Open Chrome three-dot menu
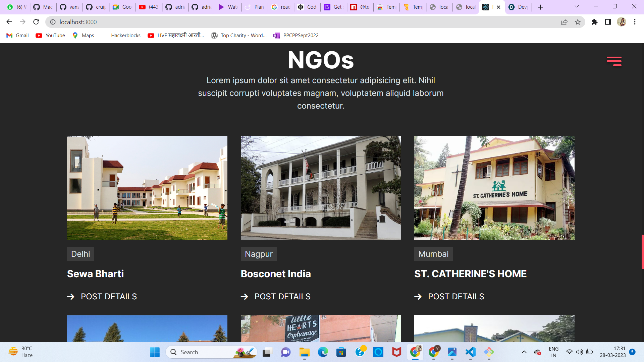Screen dimensions: 644x362 (635, 22)
